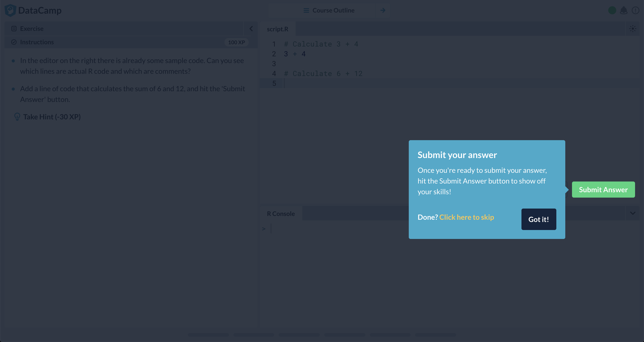Click the Course Outline hamburger icon
644x342 pixels.
pos(306,11)
